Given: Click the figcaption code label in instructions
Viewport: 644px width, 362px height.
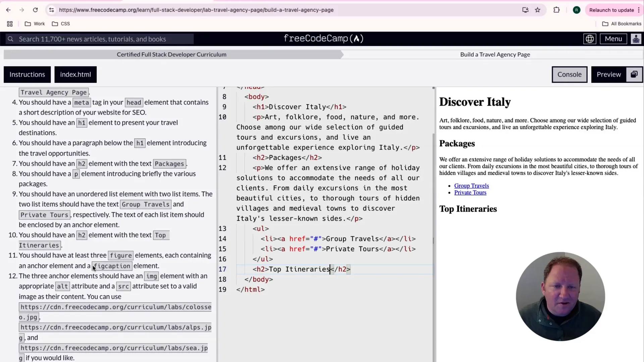Looking at the screenshot, I should [112, 266].
